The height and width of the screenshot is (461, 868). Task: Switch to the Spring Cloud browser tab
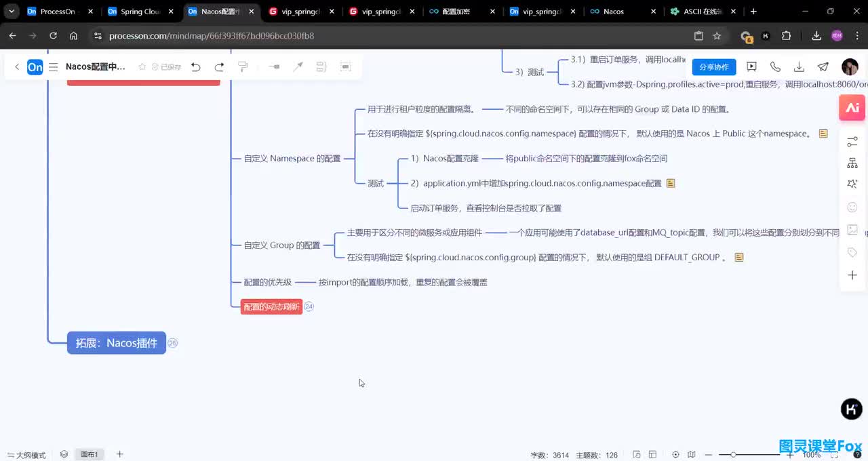(140, 12)
